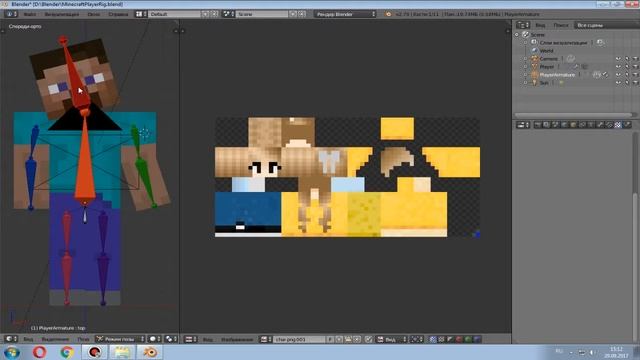
Task: Open the properties editor type selector
Action: (523, 125)
